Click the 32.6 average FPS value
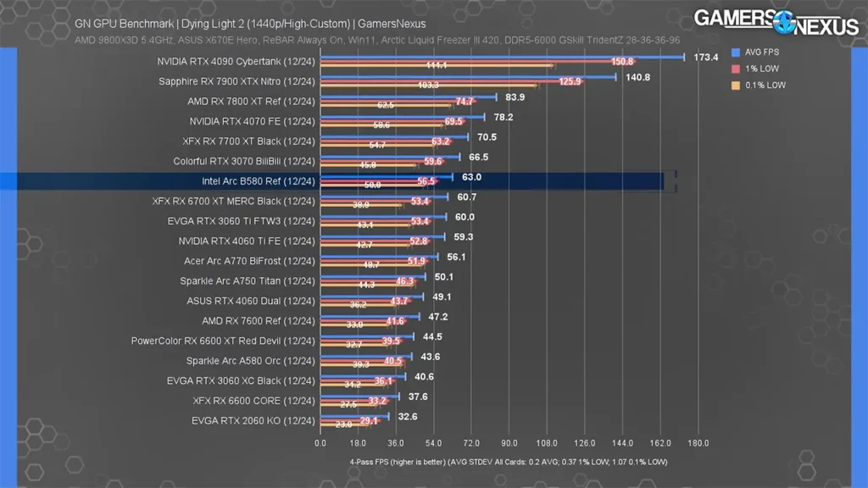The width and height of the screenshot is (868, 488). click(x=408, y=416)
